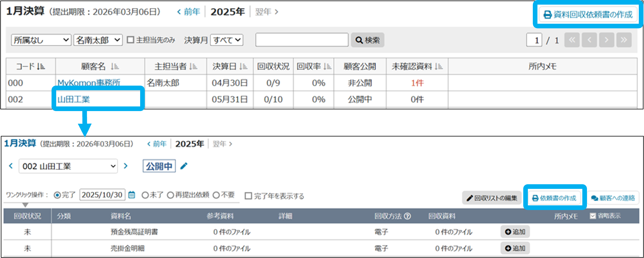Enable the 主担当先のみ checkbox
This screenshot has width=644, height=258.
[x=131, y=40]
